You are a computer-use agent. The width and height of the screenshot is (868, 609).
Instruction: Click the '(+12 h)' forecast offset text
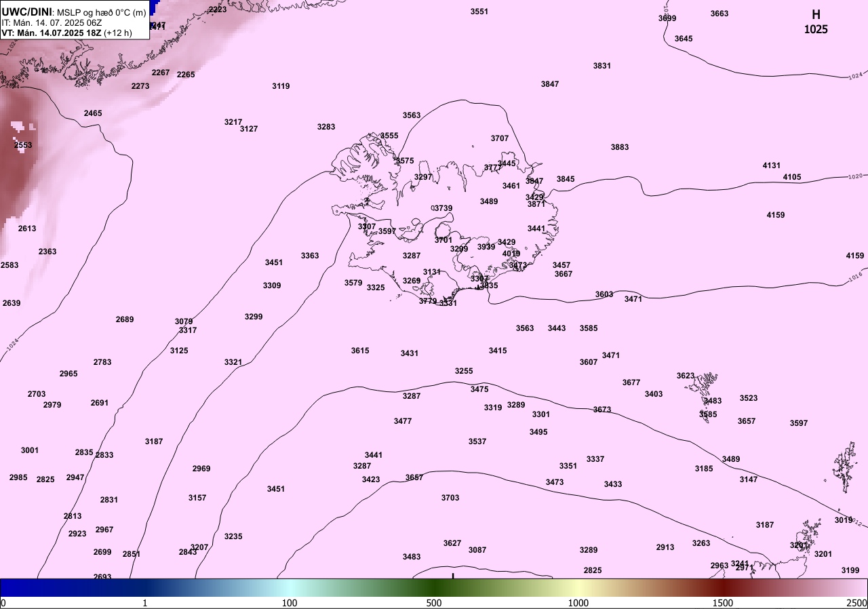117,33
